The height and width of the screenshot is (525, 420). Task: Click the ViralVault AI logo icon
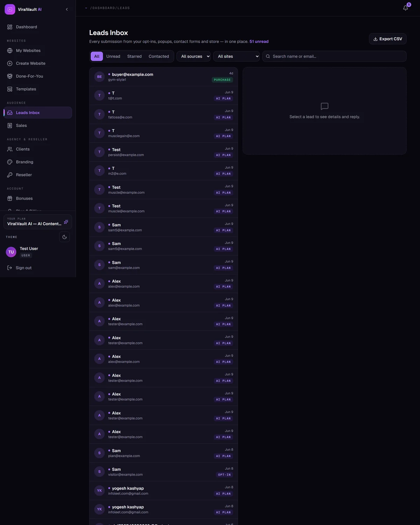(x=10, y=9)
